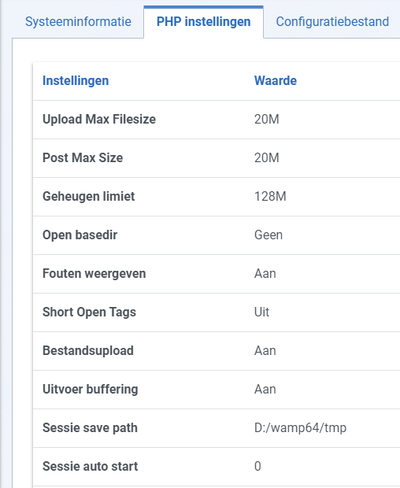400x488 pixels.
Task: Click the Sessie auto start label
Action: coord(90,466)
